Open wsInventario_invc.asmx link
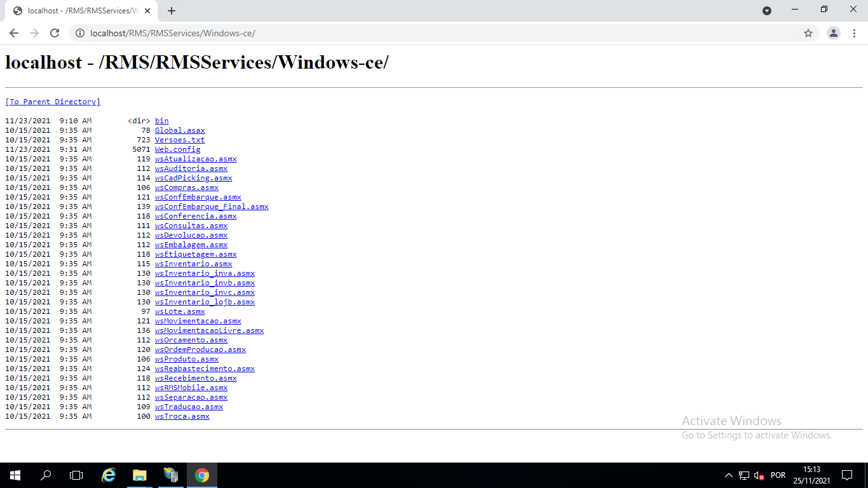This screenshot has height=488, width=868. (x=205, y=292)
